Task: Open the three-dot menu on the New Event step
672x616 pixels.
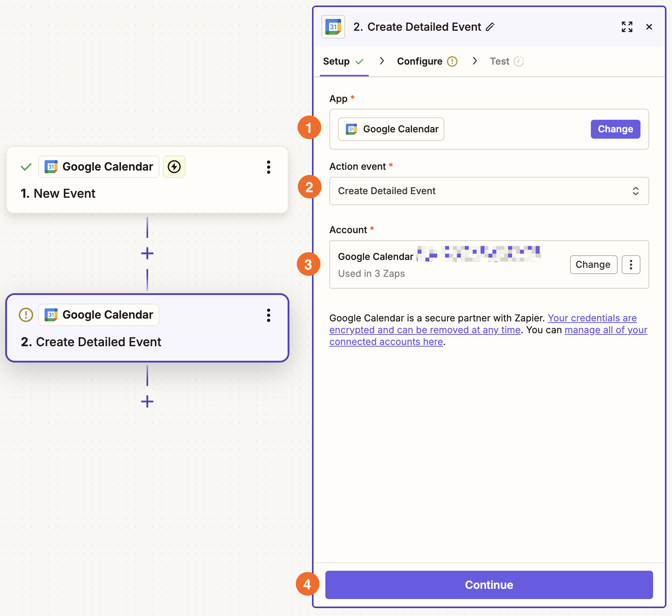Action: 268,167
